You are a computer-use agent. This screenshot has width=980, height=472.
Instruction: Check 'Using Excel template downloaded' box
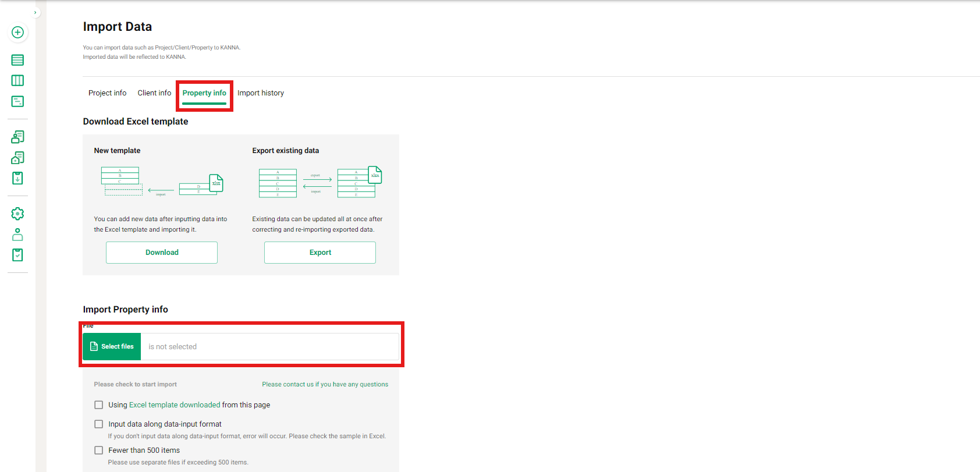coord(99,405)
